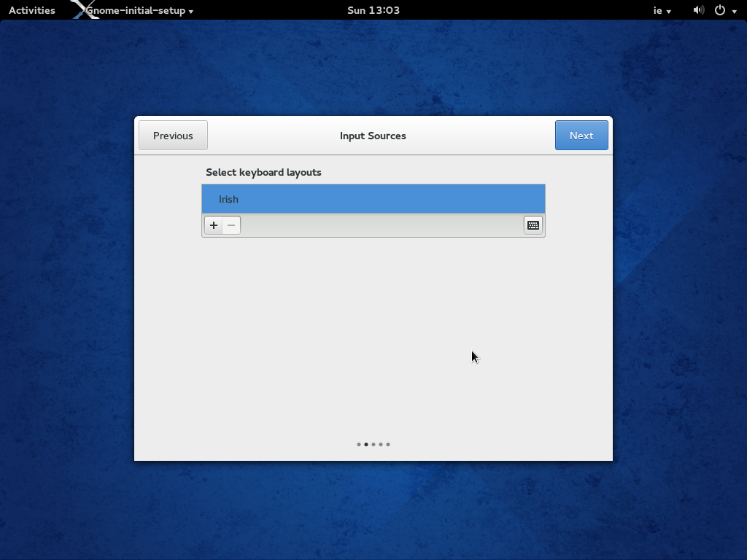
Task: Open the gnome-initial-setup app menu
Action: coord(140,10)
